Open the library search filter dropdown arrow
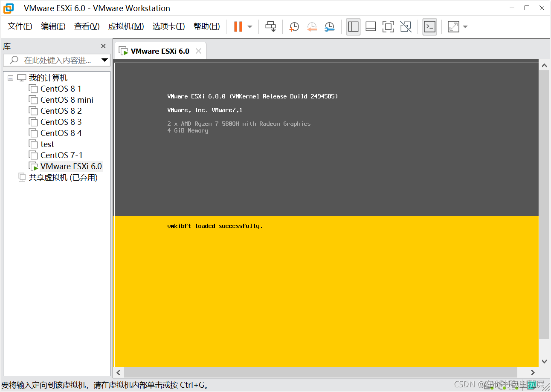Viewport: 551px width, 392px height. click(105, 60)
